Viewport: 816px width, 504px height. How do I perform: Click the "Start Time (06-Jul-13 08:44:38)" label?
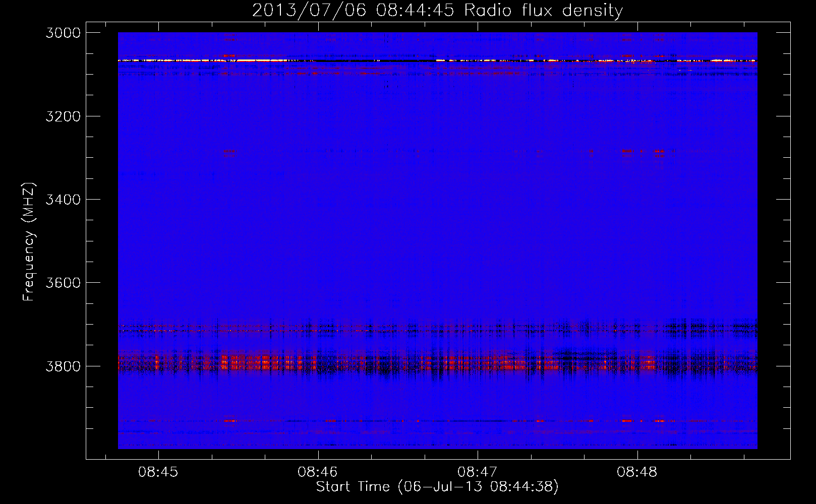pyautogui.click(x=437, y=487)
